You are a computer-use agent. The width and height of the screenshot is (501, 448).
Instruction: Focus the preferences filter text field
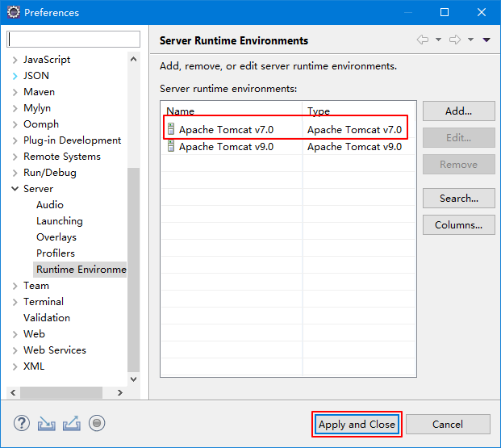pyautogui.click(x=73, y=40)
